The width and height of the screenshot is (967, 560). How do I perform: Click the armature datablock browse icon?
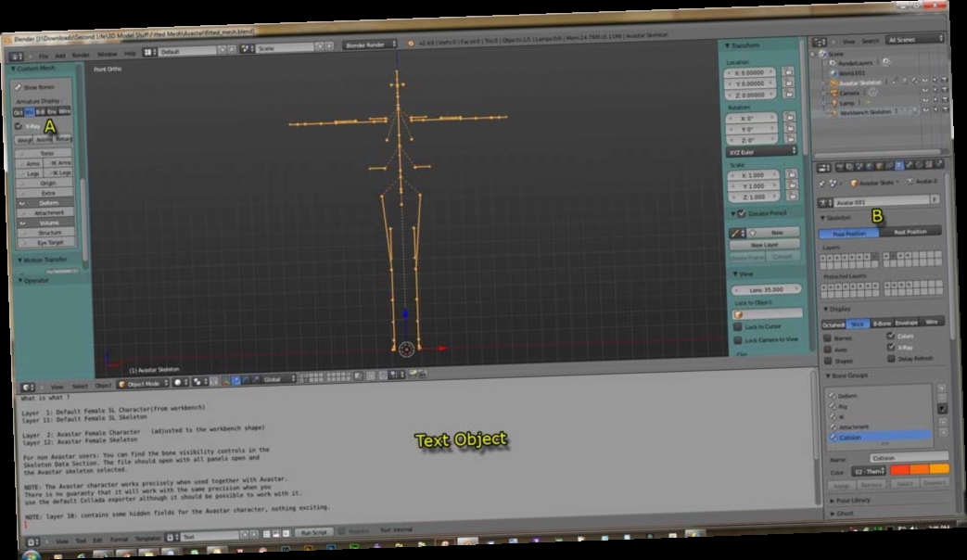(825, 202)
